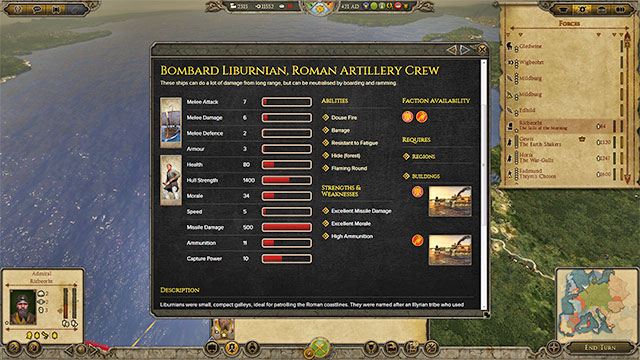Click the Missile Damage stat bar
This screenshot has height=360, width=640.
click(x=287, y=227)
